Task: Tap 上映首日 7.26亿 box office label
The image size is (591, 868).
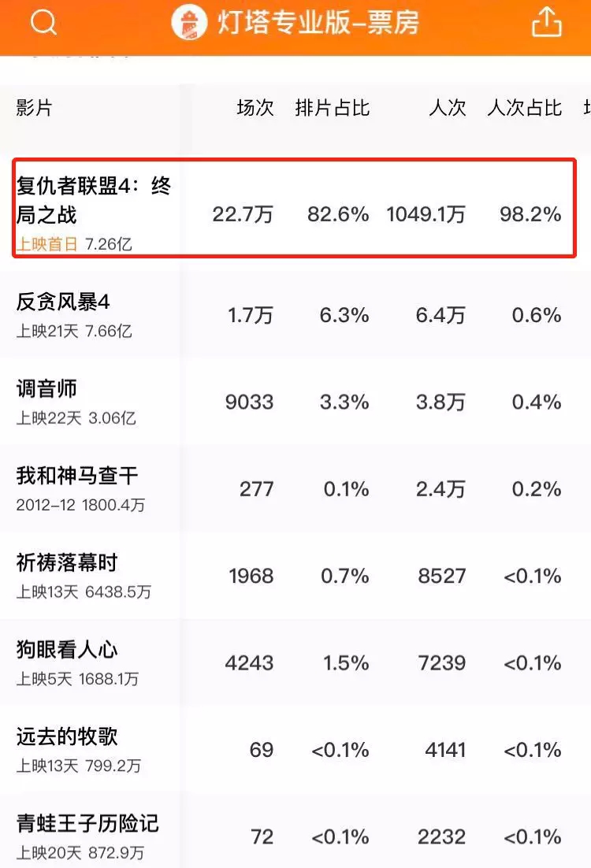Action: tap(74, 244)
